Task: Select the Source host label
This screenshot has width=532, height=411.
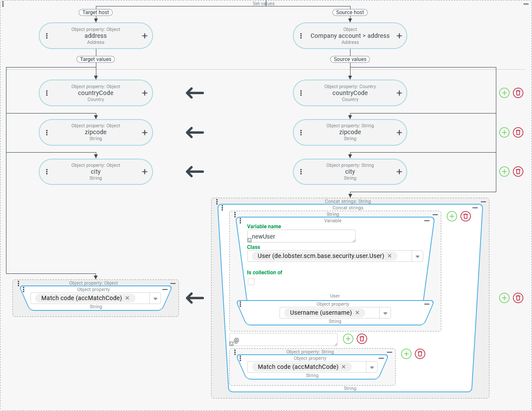Action: click(350, 12)
